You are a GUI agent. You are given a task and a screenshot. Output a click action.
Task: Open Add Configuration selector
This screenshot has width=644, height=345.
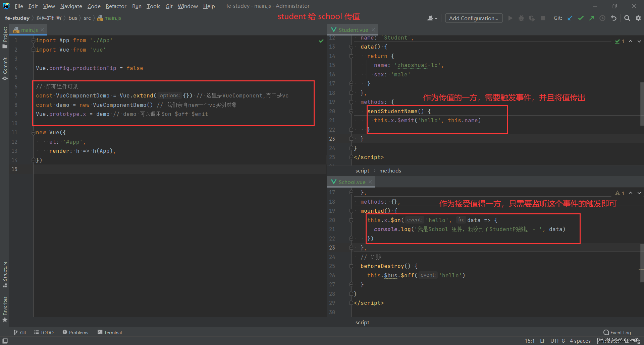pos(474,18)
